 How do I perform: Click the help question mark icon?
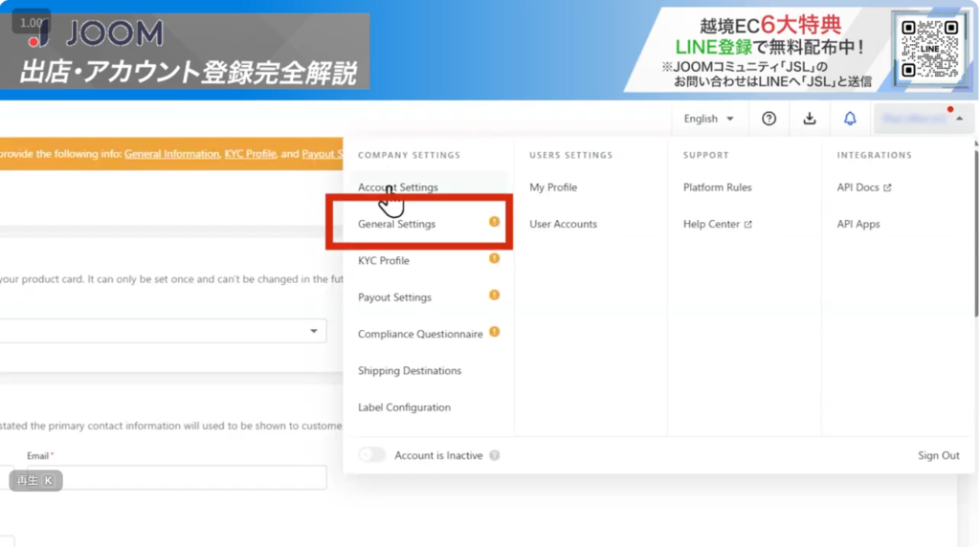tap(768, 119)
